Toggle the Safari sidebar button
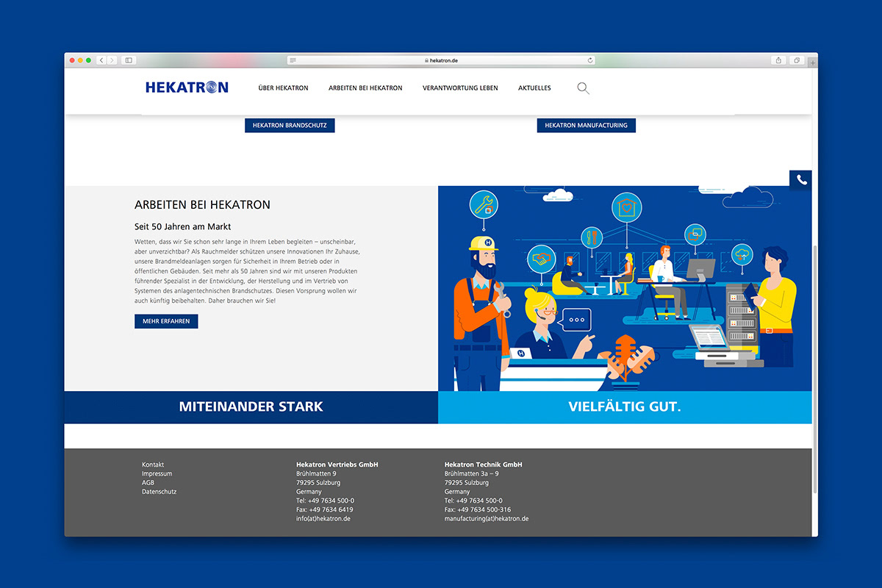This screenshot has height=588, width=882. pos(128,60)
